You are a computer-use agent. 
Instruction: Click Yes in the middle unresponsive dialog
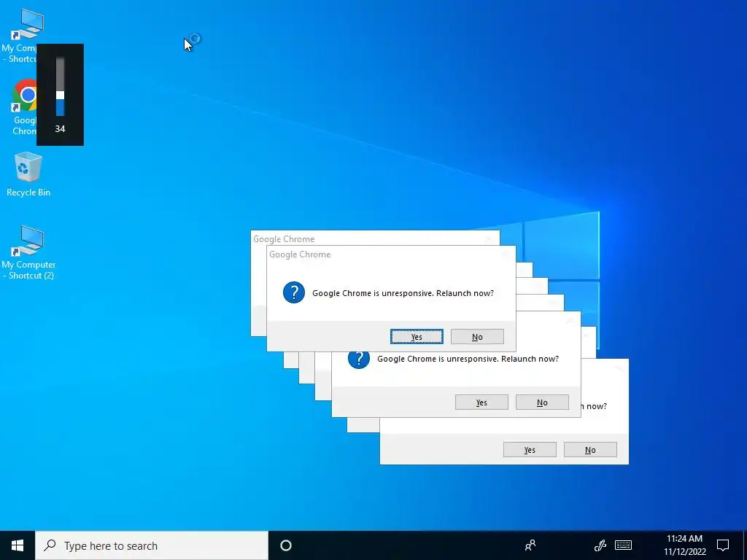coord(481,402)
